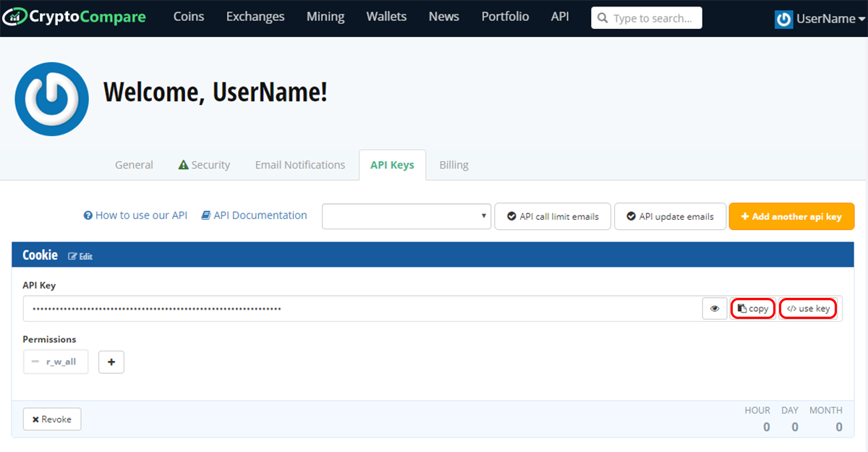Click the CryptoCompare logo
The image size is (868, 452).
pos(75,17)
